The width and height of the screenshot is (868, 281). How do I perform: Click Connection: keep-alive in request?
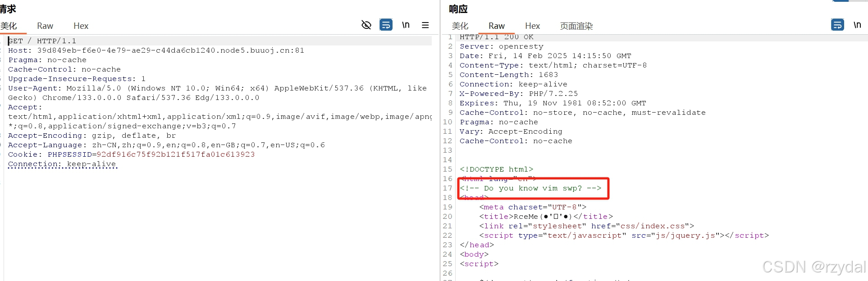pos(63,164)
